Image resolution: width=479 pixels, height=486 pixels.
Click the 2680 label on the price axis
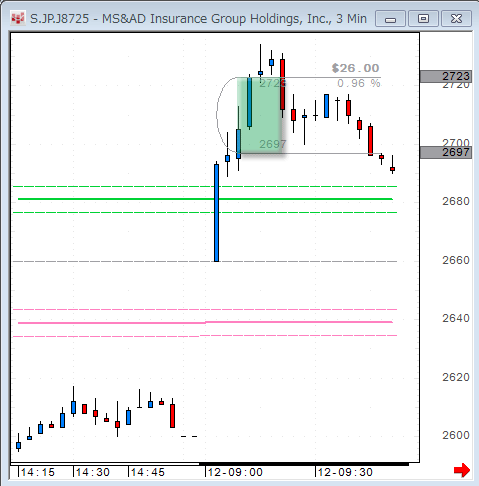(x=456, y=201)
